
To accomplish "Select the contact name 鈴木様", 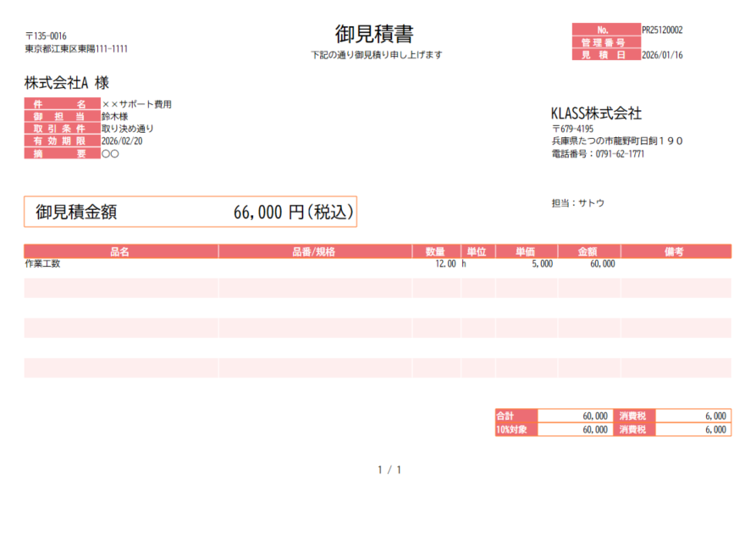I will (115, 117).
